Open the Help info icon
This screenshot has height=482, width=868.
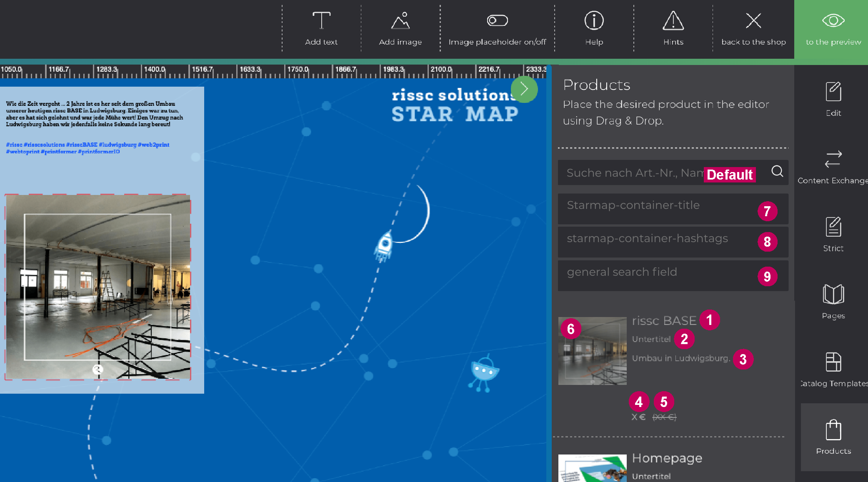tap(594, 21)
